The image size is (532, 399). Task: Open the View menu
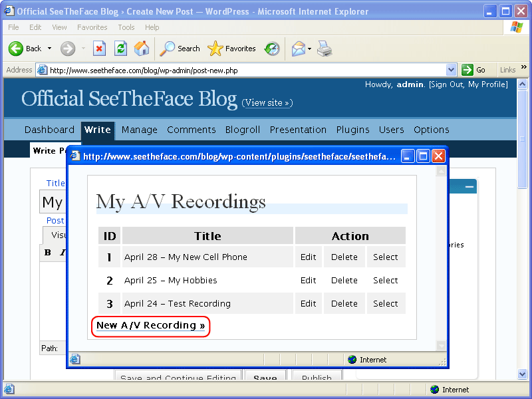pos(59,27)
